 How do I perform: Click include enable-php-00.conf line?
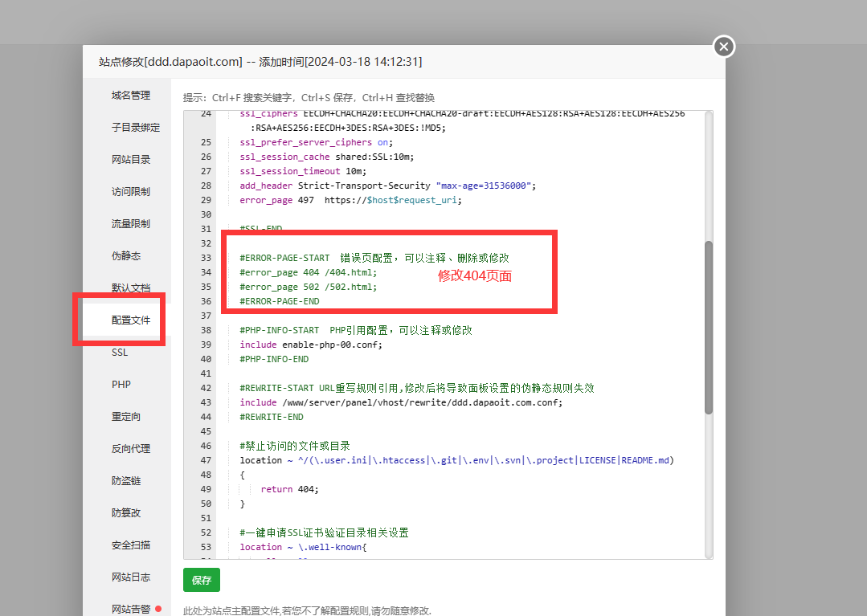[x=311, y=345]
